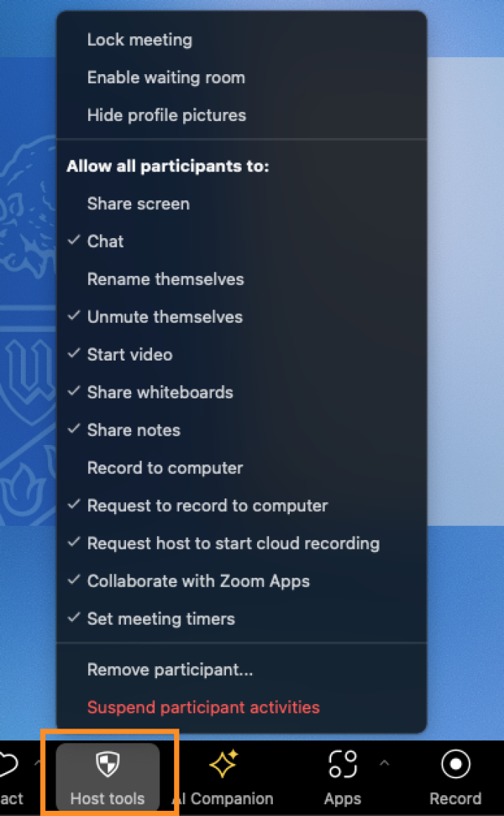This screenshot has height=816, width=504.
Task: Click the React heart icon
Action: 9,764
